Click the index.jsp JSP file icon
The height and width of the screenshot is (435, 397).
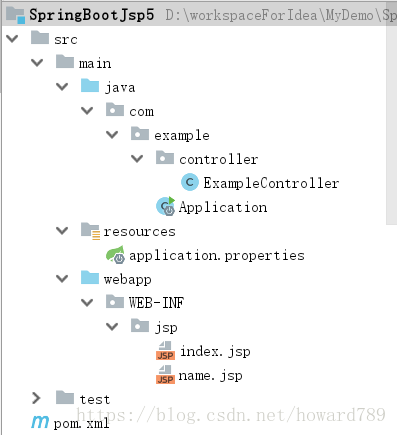click(x=165, y=351)
